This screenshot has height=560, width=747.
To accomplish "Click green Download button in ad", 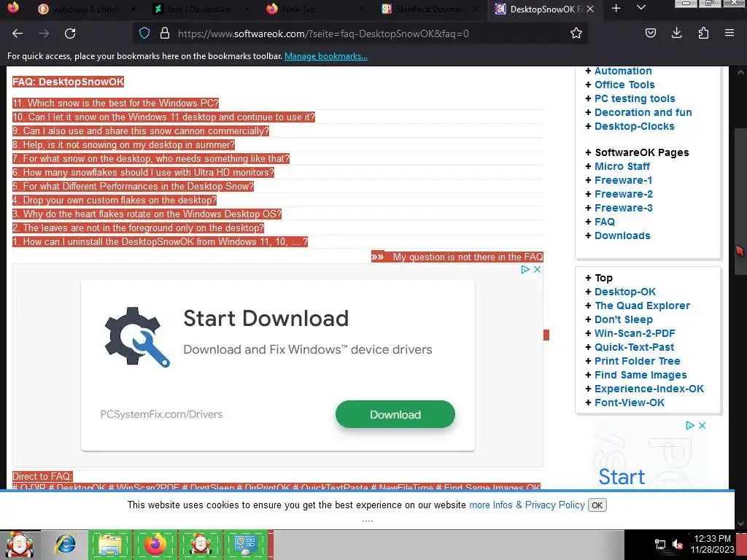I will [395, 414].
